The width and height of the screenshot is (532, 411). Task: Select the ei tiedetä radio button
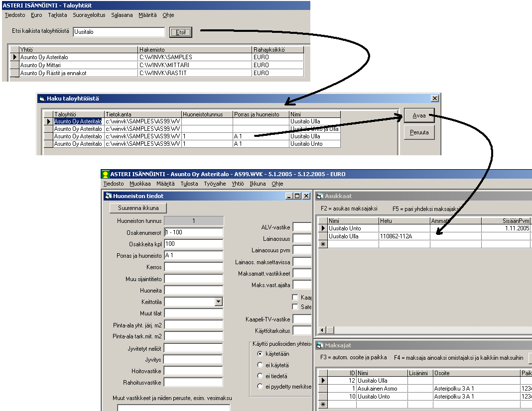pos(260,376)
